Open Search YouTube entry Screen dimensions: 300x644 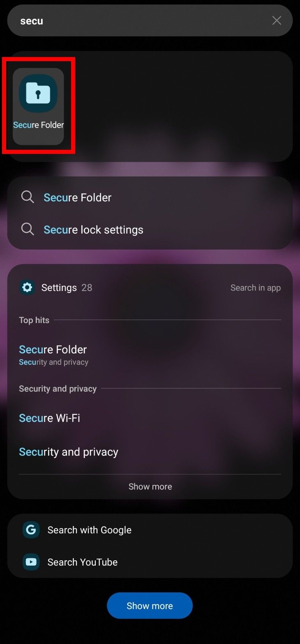[82, 561]
